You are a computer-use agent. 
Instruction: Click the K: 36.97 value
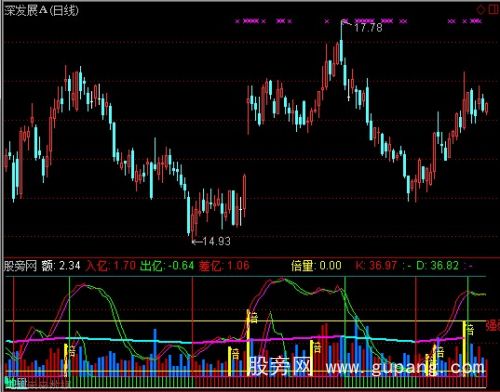[376, 266]
